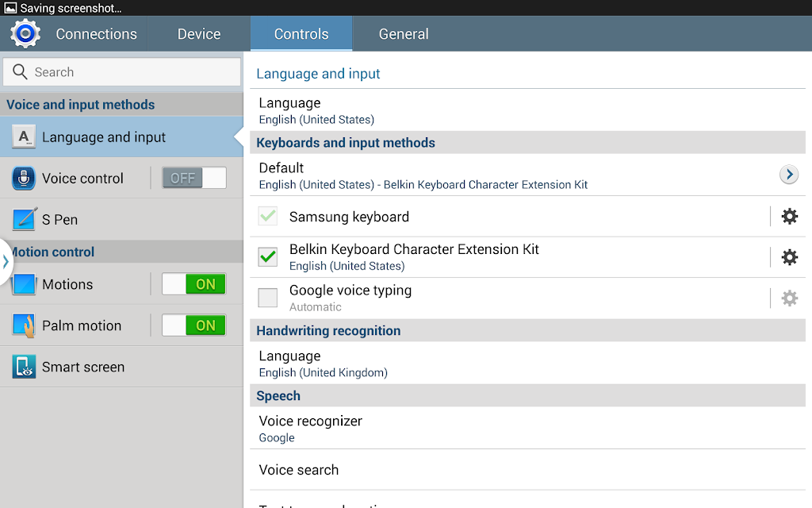Click the Language and input 'A' icon
This screenshot has width=812, height=508.
point(25,137)
